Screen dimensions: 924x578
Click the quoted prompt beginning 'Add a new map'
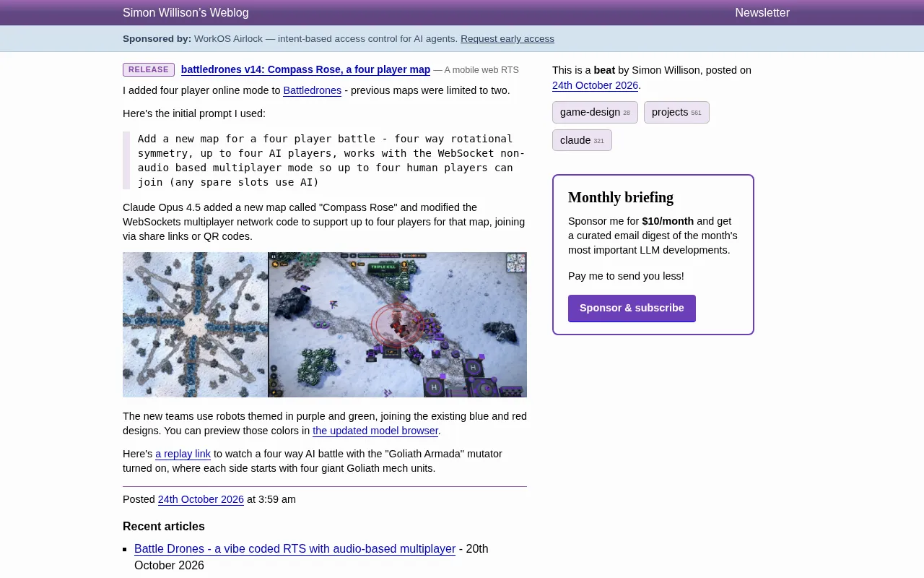coord(331,160)
